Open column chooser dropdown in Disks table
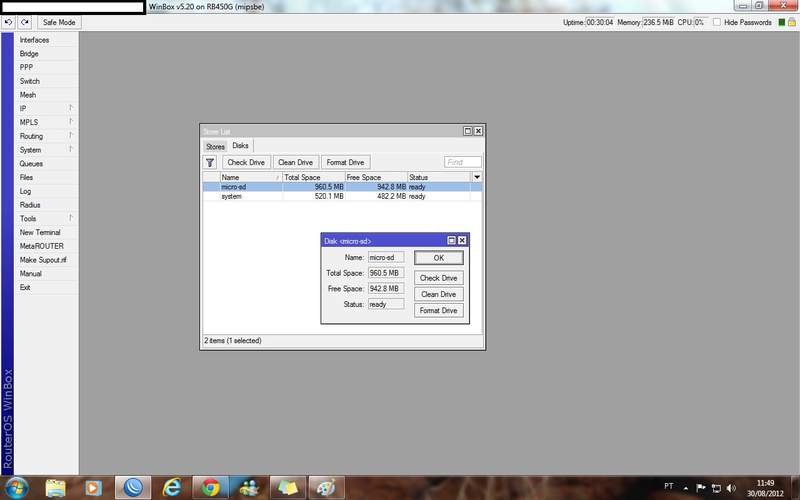This screenshot has width=800, height=500. click(477, 177)
